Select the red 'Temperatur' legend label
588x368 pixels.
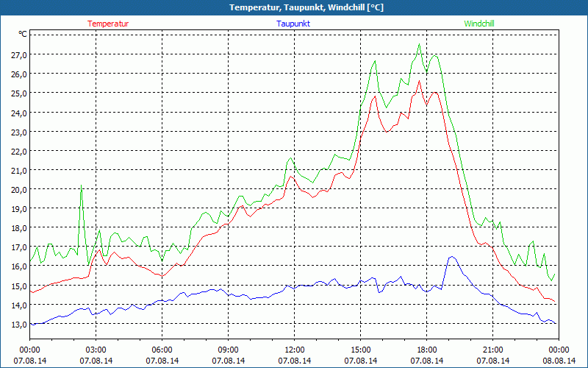(108, 24)
